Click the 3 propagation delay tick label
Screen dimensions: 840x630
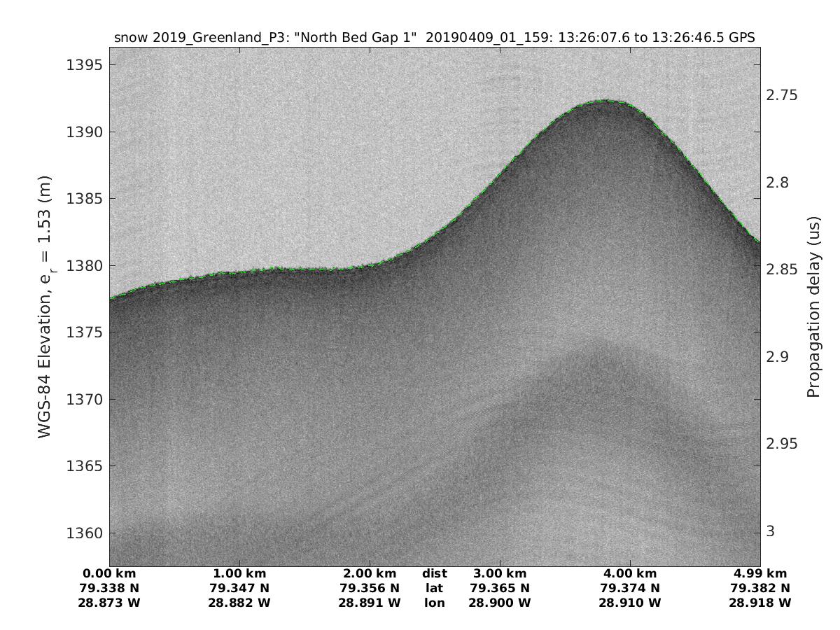pyautogui.click(x=771, y=531)
